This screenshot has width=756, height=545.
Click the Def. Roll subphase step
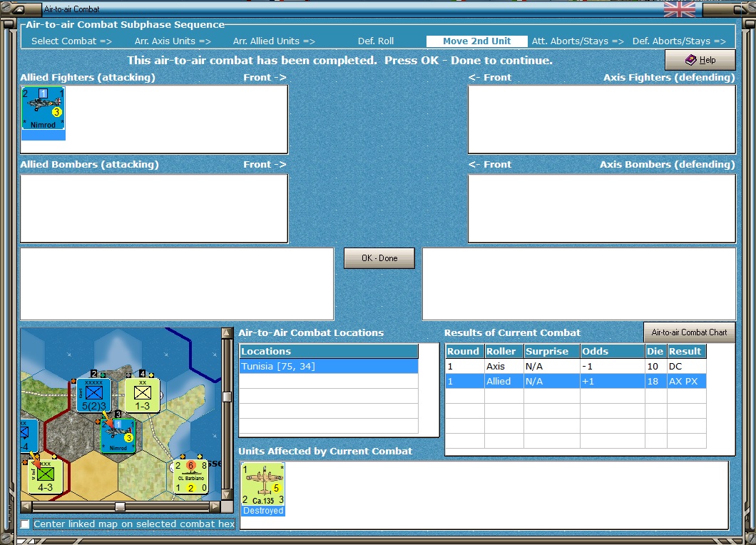pos(376,41)
